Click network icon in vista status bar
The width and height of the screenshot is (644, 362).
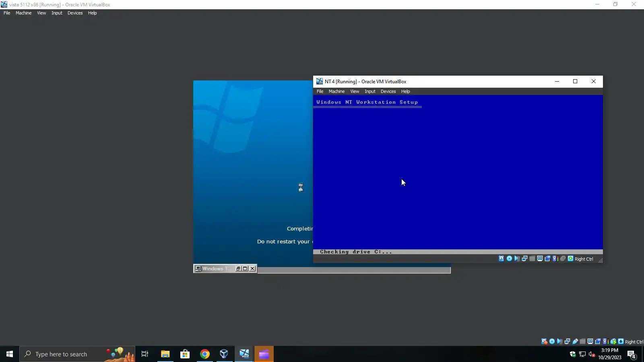tap(567, 341)
